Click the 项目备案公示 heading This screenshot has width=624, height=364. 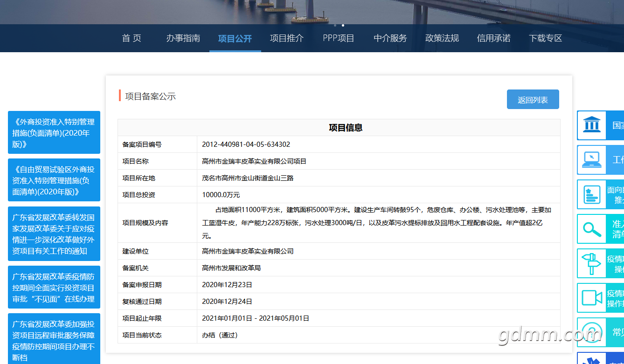tap(150, 96)
